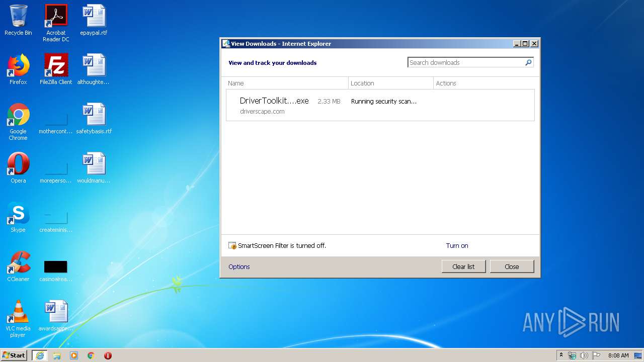Launch VLC media player shortcut
Viewport: 644px width, 362px height.
tap(18, 319)
